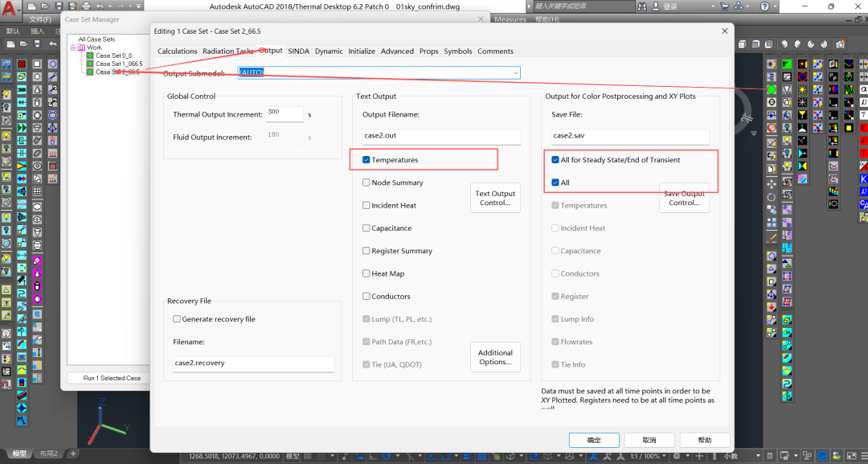Uncheck the Temperatures text output checkbox
The image size is (868, 464).
(366, 160)
